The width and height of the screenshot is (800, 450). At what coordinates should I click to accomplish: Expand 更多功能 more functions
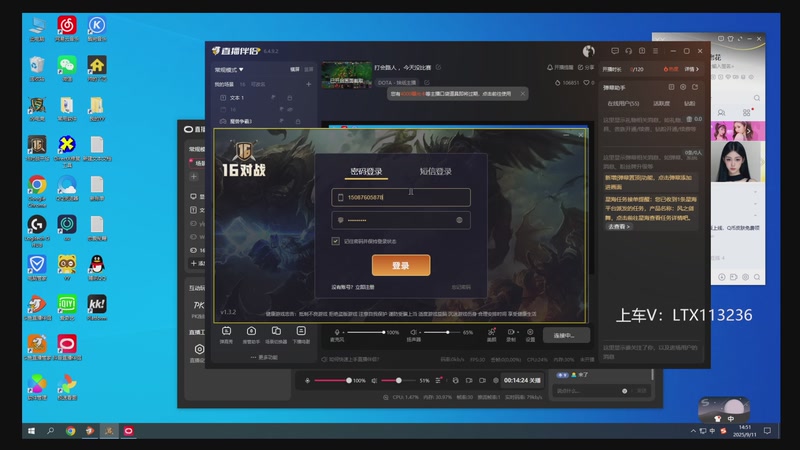(264, 357)
